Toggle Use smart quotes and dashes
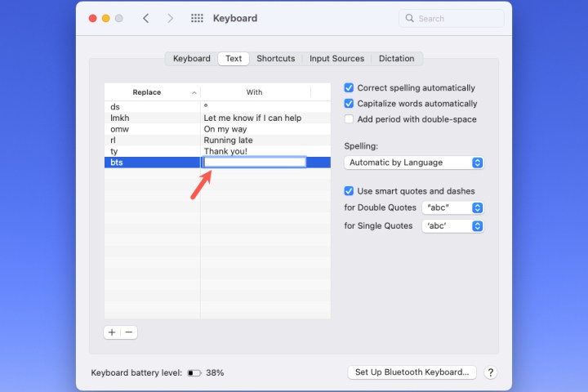Image resolution: width=588 pixels, height=392 pixels. 350,191
